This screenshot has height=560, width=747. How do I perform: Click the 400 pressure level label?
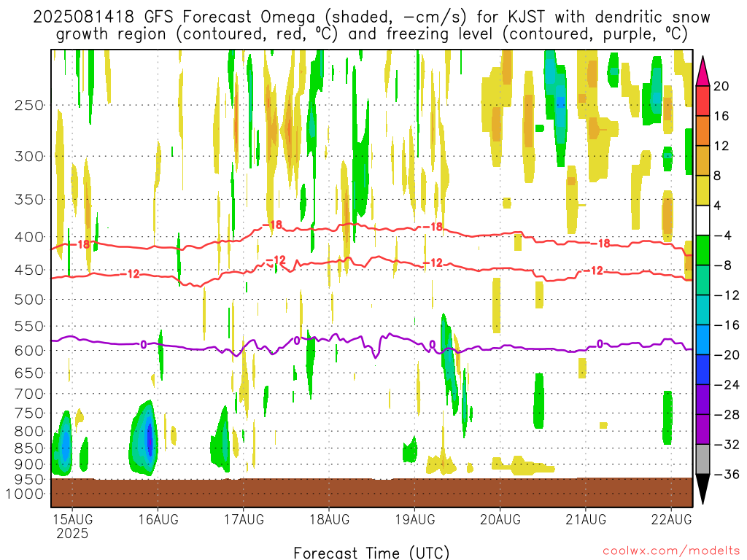pyautogui.click(x=29, y=237)
